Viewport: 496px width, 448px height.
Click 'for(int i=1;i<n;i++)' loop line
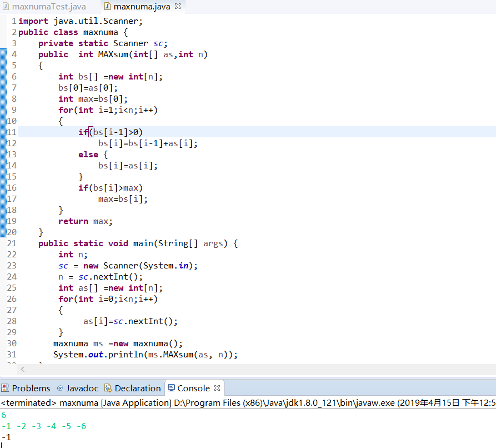(108, 110)
